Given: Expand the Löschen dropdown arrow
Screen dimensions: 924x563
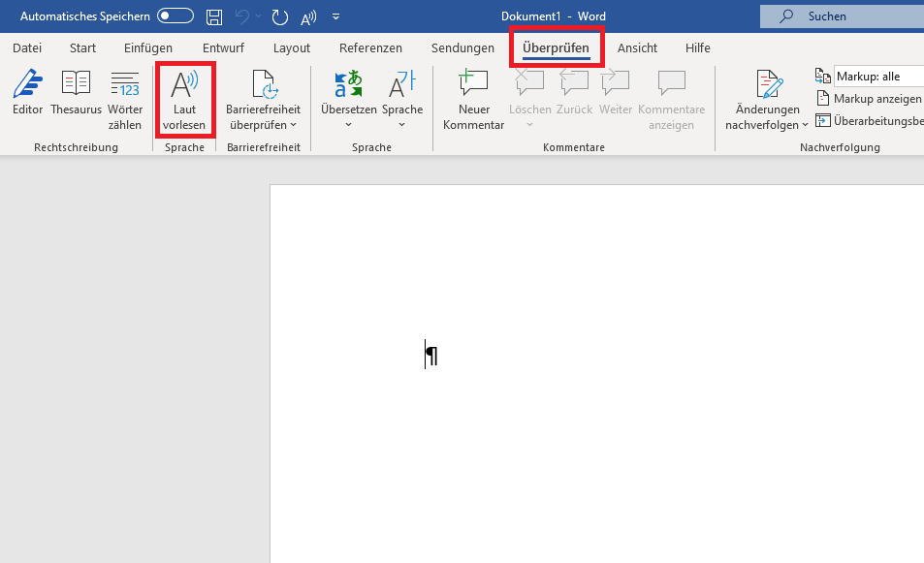Looking at the screenshot, I should click(x=529, y=124).
